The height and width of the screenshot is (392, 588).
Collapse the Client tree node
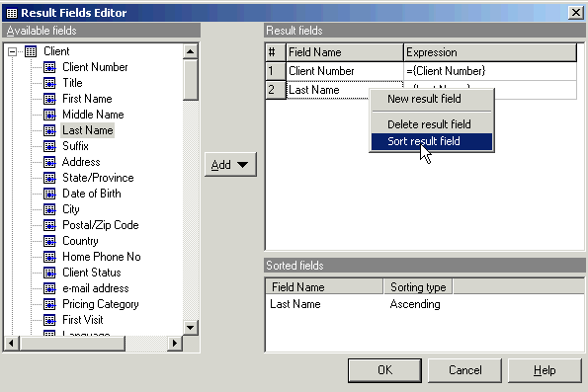13,51
